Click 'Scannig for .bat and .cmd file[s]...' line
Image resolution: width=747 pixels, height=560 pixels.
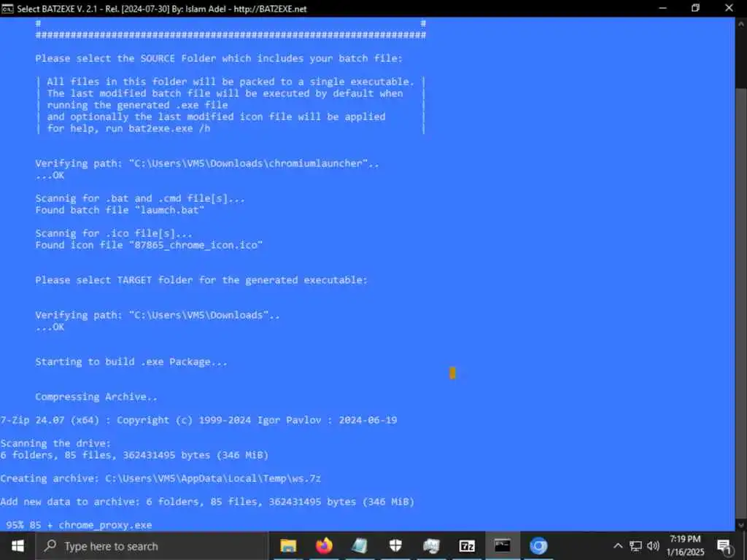click(x=139, y=198)
